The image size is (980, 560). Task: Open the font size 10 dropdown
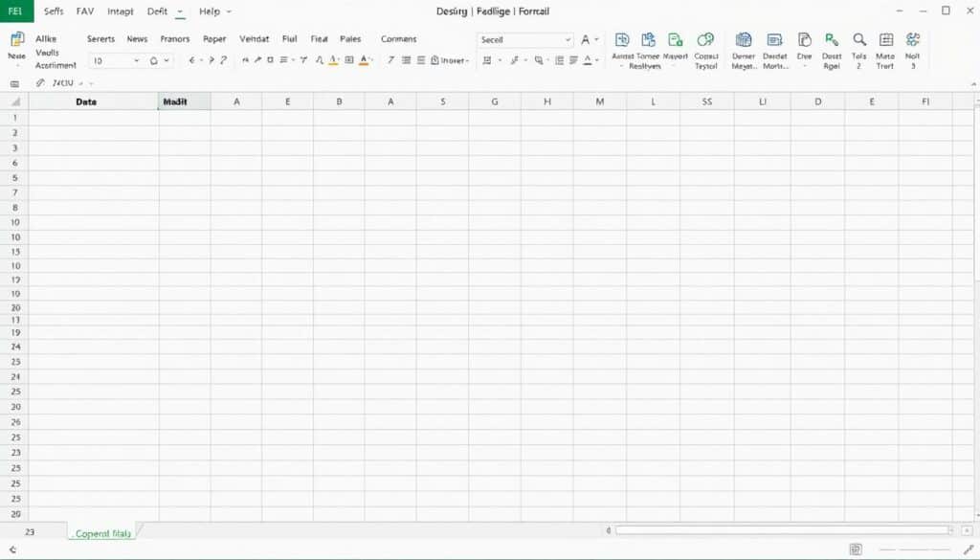(x=136, y=60)
